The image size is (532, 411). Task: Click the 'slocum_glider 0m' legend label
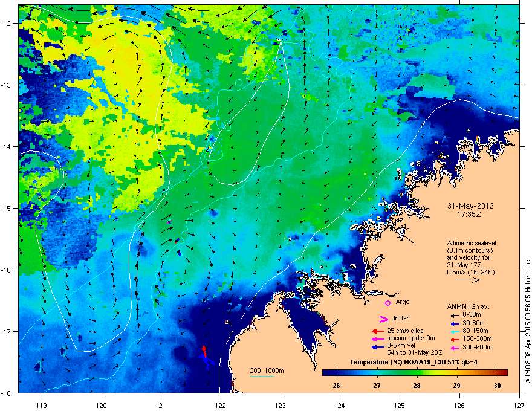coord(411,338)
